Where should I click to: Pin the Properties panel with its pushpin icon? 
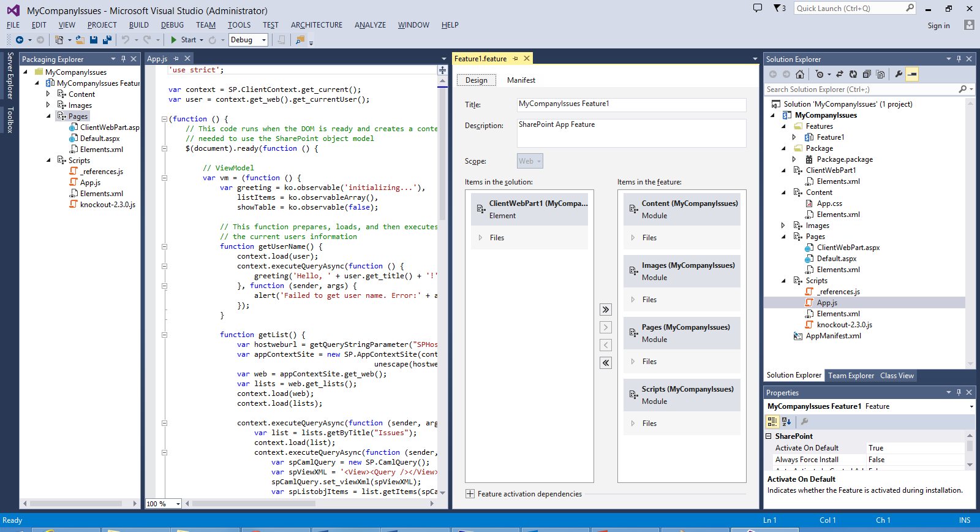coord(959,392)
